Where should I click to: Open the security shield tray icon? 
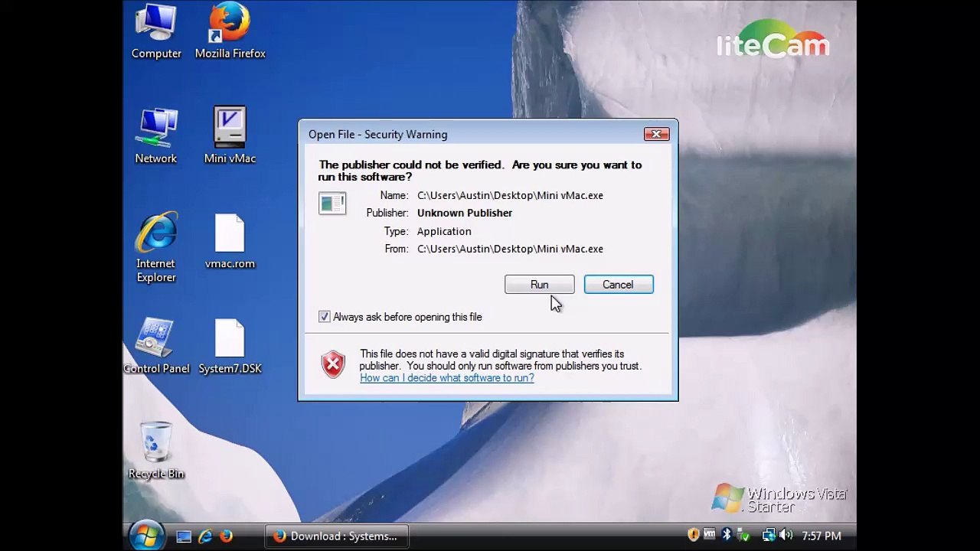[693, 536]
